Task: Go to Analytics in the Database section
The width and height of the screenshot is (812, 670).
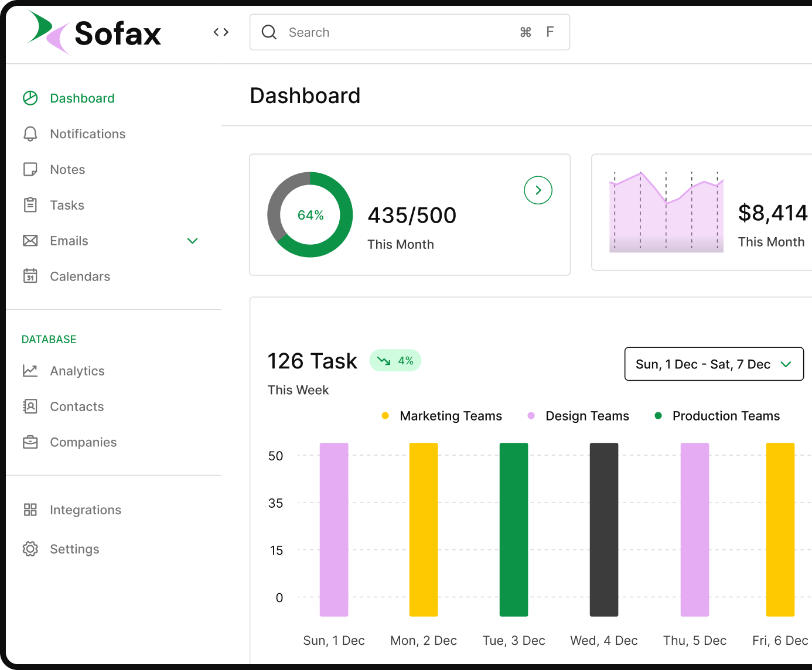Action: (77, 371)
